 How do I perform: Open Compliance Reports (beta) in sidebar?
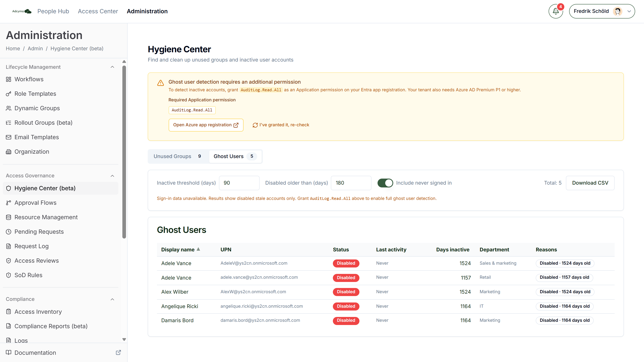tap(60, 326)
